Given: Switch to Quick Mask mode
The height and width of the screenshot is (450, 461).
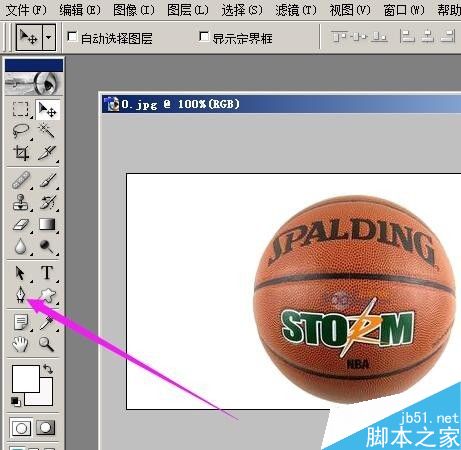Looking at the screenshot, I should point(46,427).
